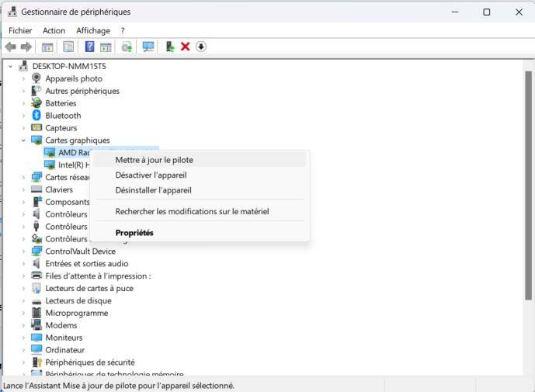The height and width of the screenshot is (392, 535).
Task: Click the enable device toolbar icon
Action: pyautogui.click(x=169, y=47)
